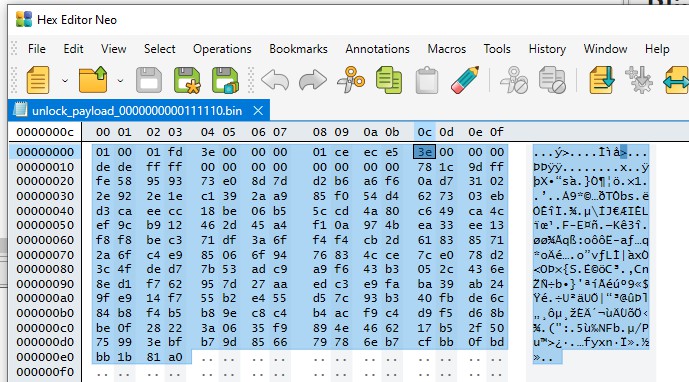Click the highlighted byte 3e at offset 0c

pyautogui.click(x=424, y=152)
